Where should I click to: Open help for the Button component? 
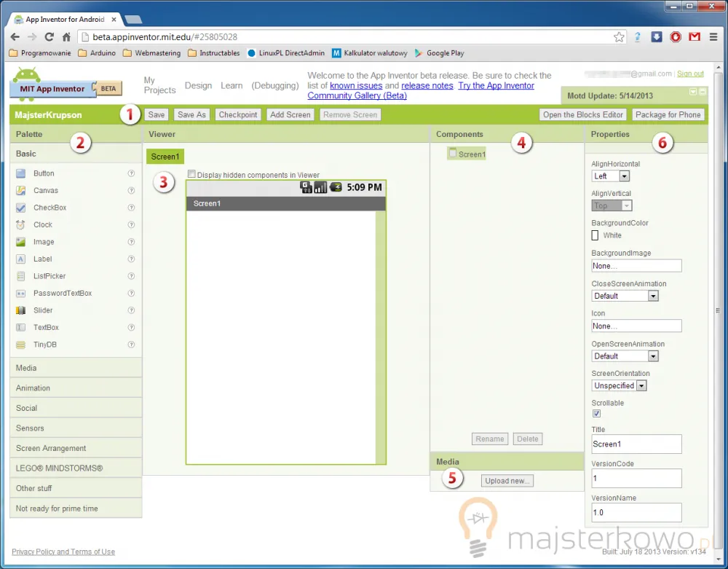pos(131,173)
